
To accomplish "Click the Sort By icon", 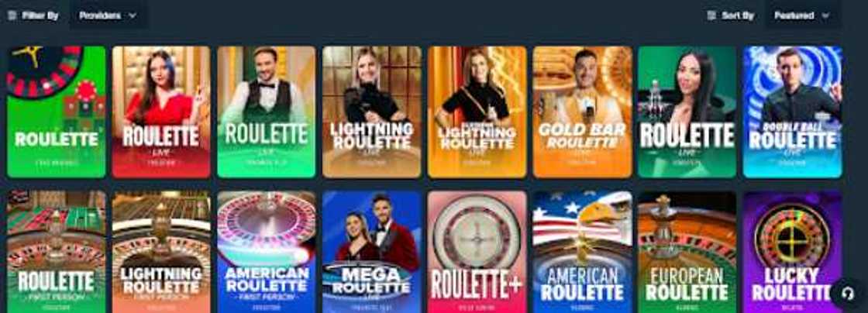I will [712, 15].
